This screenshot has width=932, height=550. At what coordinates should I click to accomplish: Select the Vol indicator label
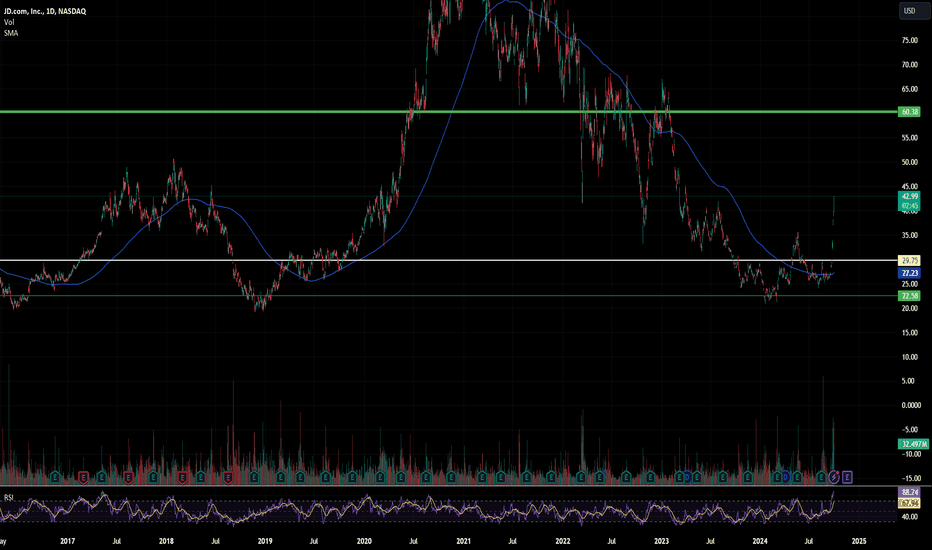[x=9, y=22]
